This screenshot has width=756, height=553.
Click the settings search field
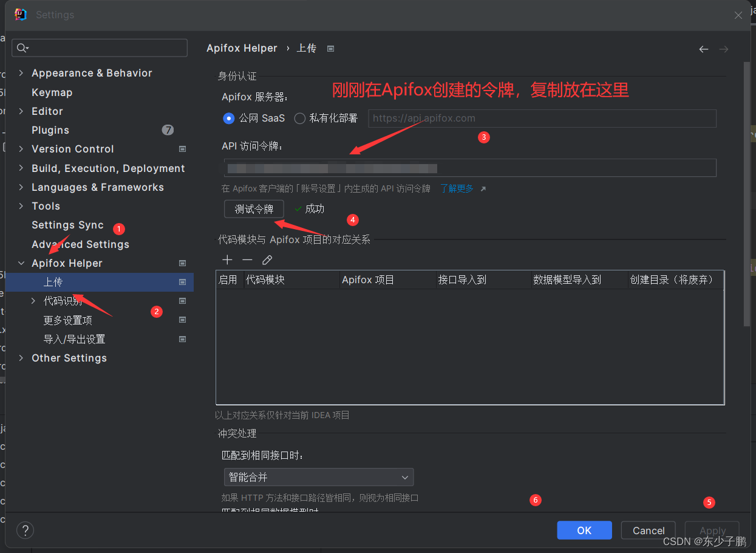point(100,48)
